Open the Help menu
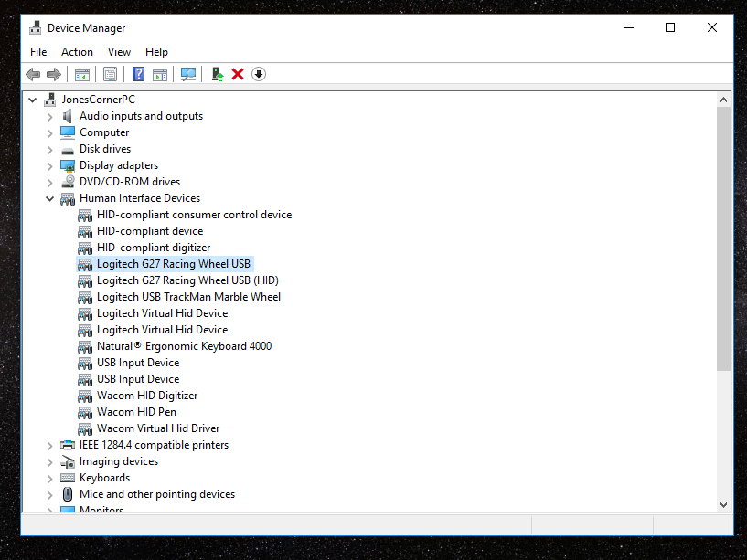 coord(156,52)
